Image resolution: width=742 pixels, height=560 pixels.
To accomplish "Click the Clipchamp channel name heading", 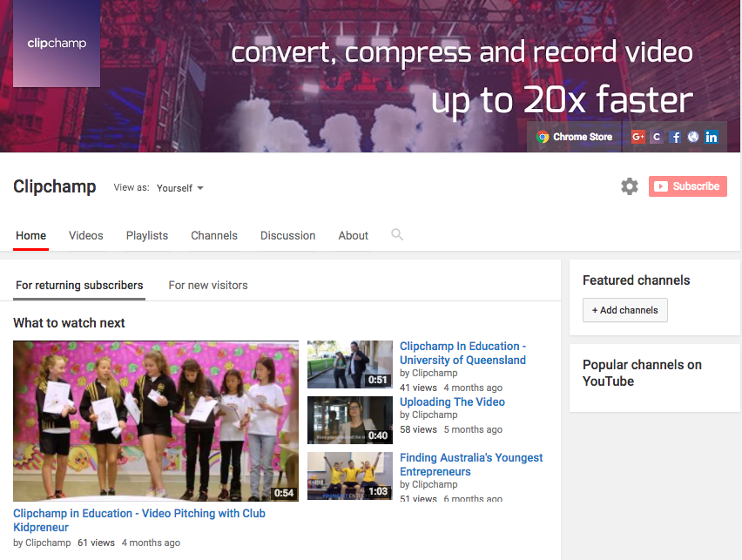I will pos(54,186).
